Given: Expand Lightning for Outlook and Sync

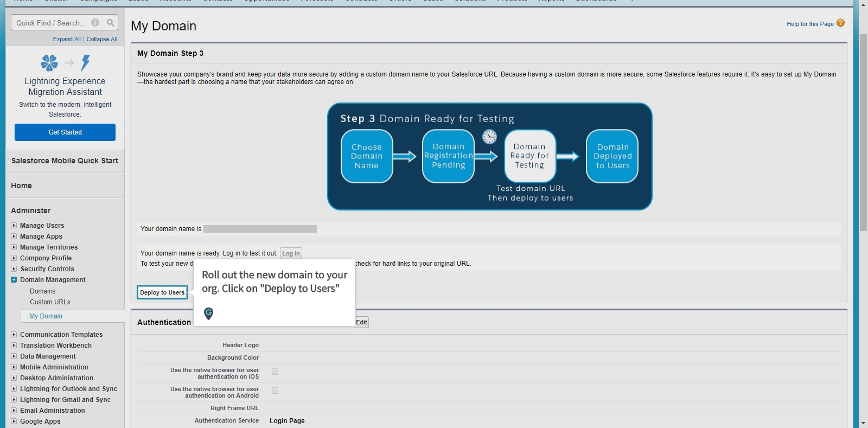Looking at the screenshot, I should click(x=14, y=388).
